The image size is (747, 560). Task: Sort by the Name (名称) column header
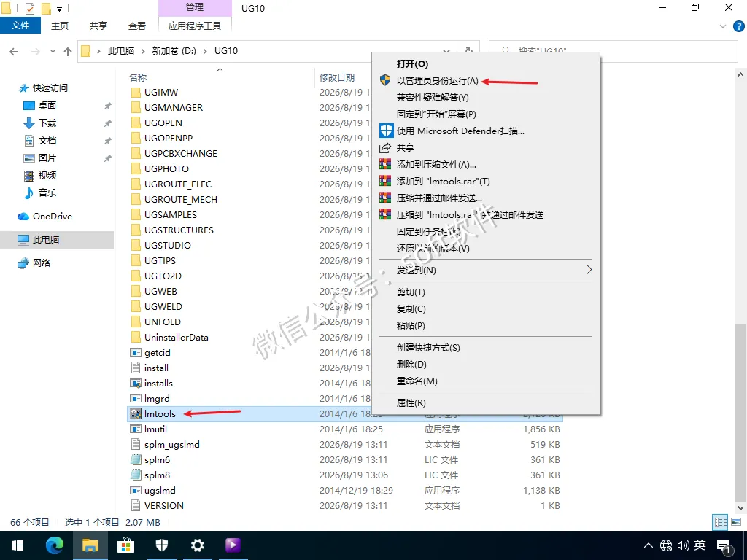(x=138, y=77)
